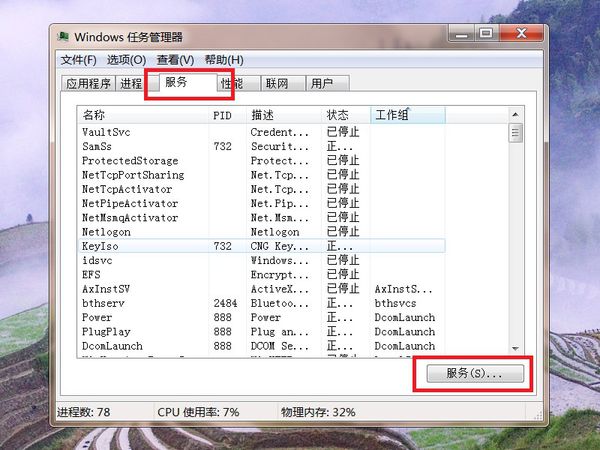Click the 服务(S)... button

click(x=475, y=373)
